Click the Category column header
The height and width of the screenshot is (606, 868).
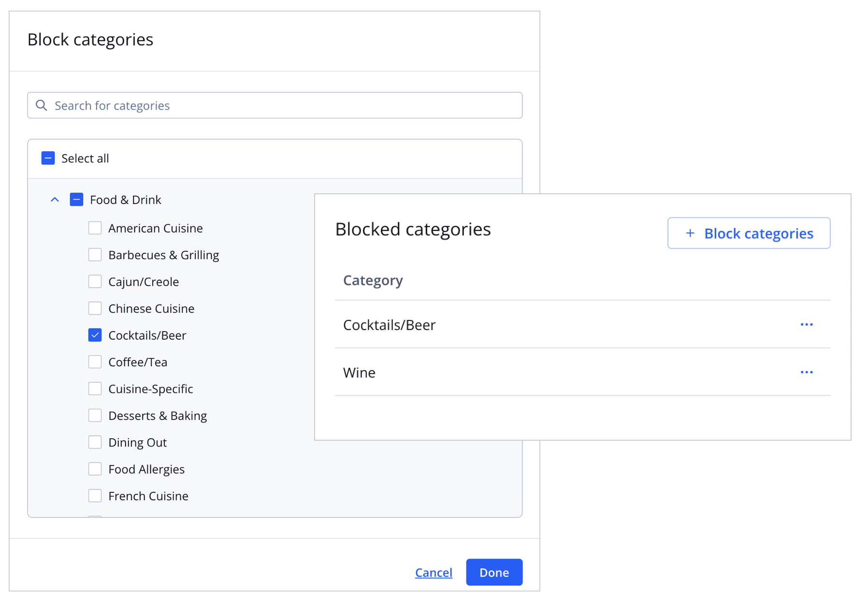click(x=373, y=280)
